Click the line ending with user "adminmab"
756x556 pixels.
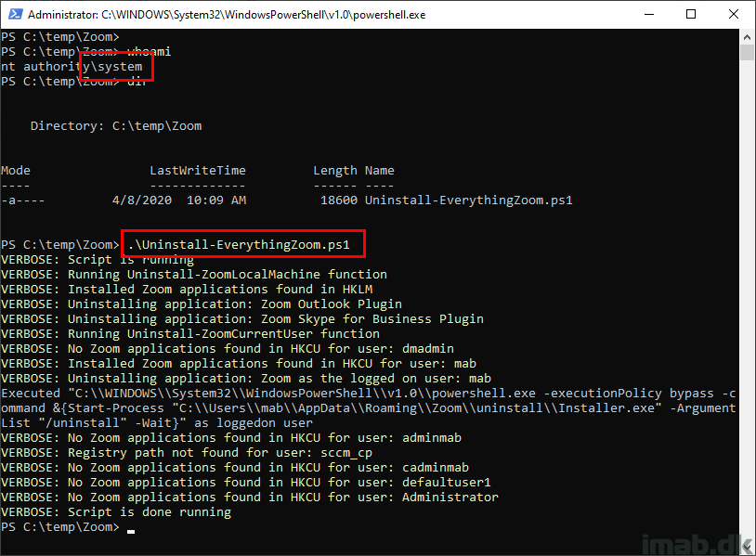[x=231, y=438]
